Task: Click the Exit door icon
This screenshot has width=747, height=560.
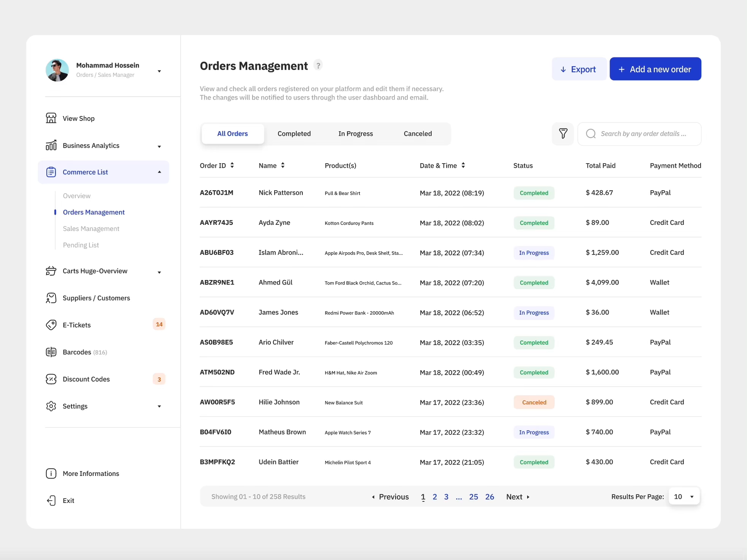Action: coord(51,500)
